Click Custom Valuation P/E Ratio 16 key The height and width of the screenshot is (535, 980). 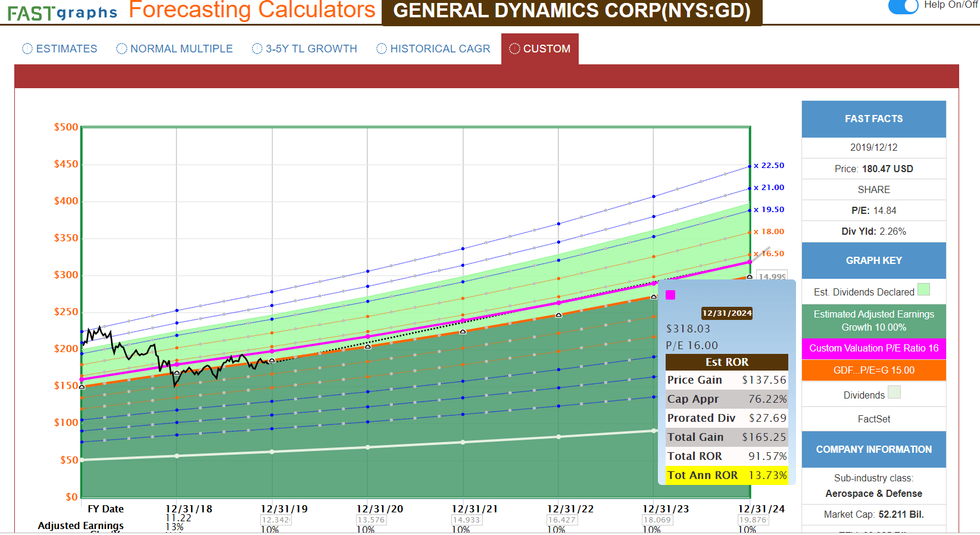pos(874,349)
